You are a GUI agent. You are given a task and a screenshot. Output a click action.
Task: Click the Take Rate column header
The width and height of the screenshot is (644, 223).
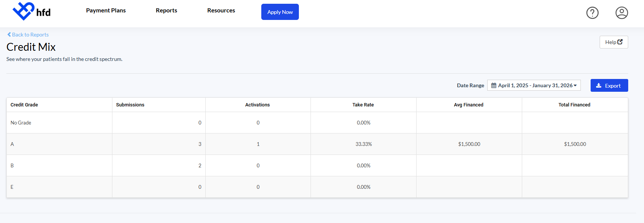[363, 105]
